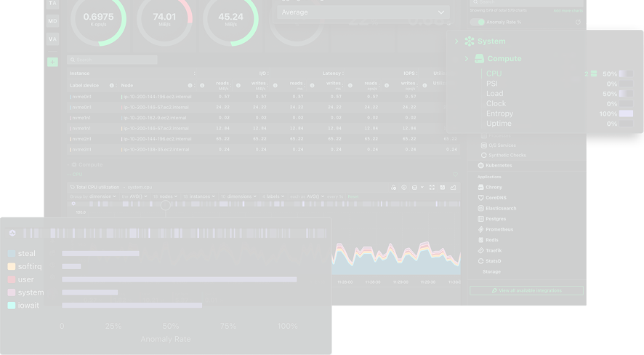644x355 pixels.
Task: Click the Kubernetes icon in the sidebar
Action: point(481,165)
